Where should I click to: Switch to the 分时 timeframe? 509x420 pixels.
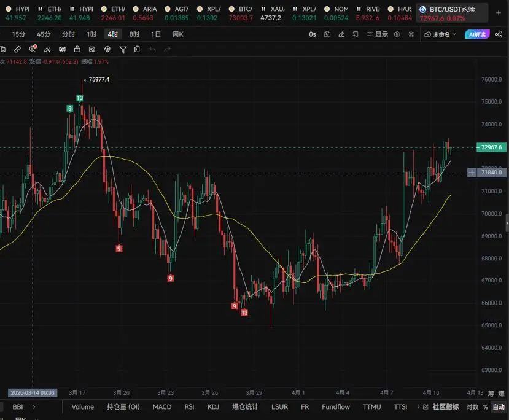69,34
